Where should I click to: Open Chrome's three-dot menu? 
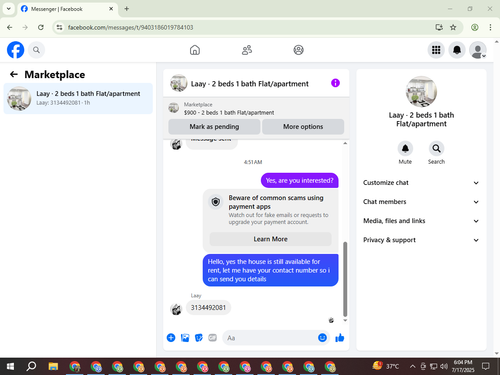pyautogui.click(x=490, y=27)
